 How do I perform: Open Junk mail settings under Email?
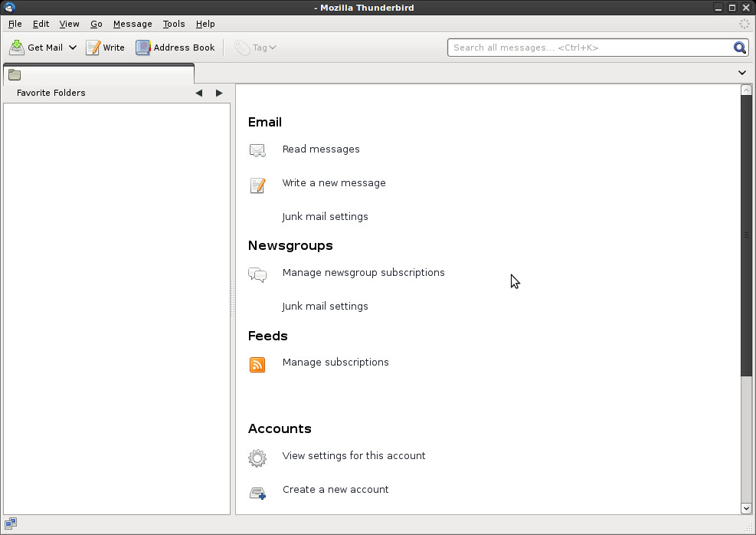[x=325, y=217]
